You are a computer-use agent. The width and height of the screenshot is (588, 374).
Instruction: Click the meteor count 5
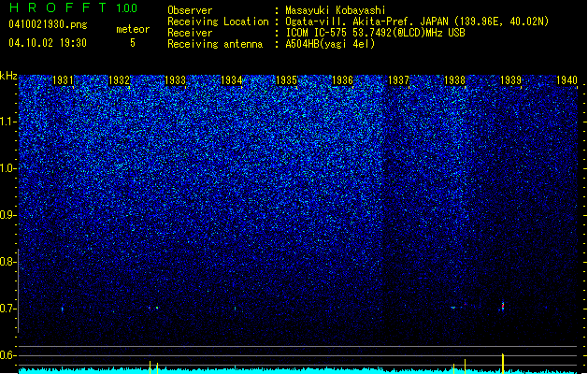tap(133, 43)
